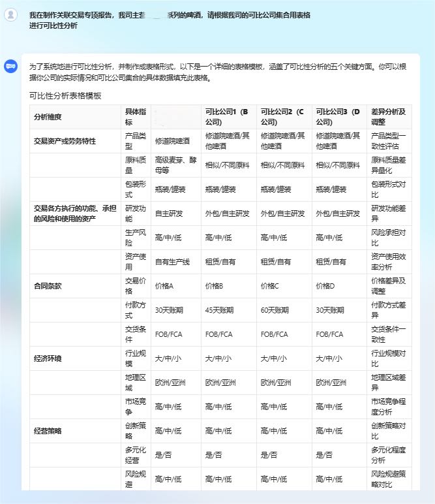Click the 价格差异及调整 cell
435x504 pixels.
click(388, 285)
